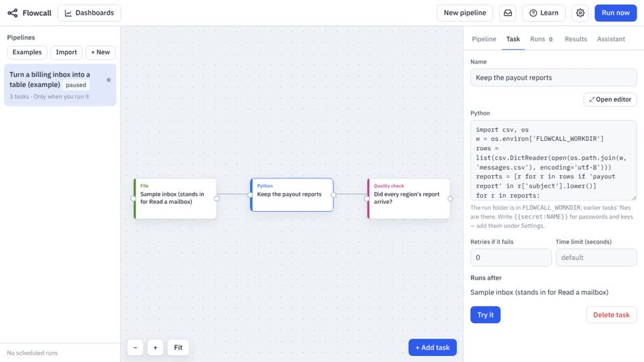Image resolution: width=644 pixels, height=362 pixels.
Task: Click the Python textarea resize handle
Action: pos(634,198)
